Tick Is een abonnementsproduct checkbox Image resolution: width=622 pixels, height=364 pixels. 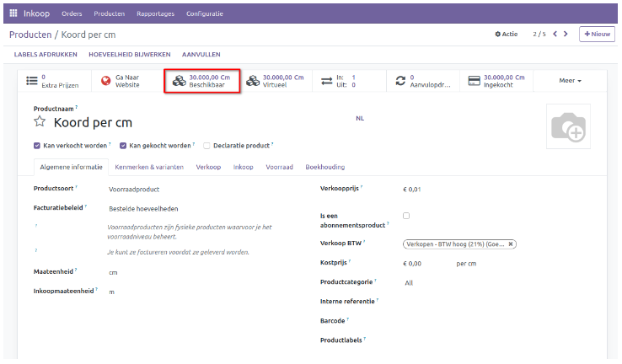406,216
